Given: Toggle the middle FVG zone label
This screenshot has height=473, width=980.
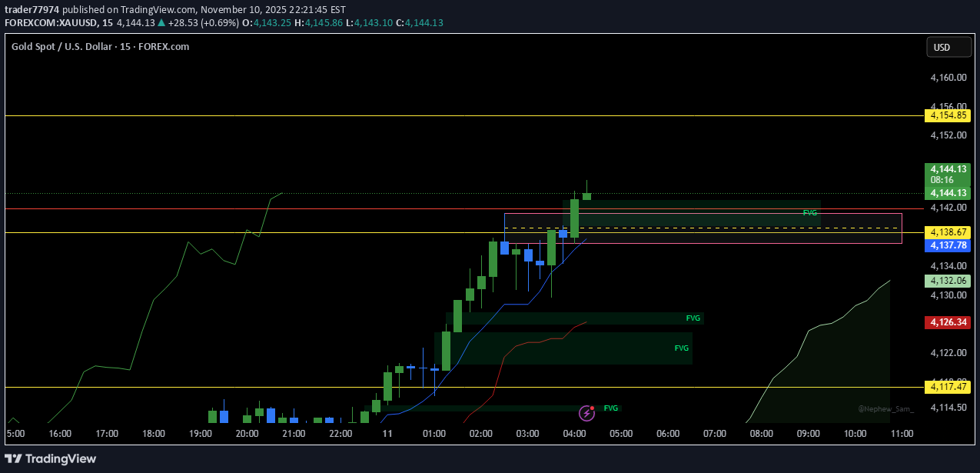Looking at the screenshot, I should [693, 318].
